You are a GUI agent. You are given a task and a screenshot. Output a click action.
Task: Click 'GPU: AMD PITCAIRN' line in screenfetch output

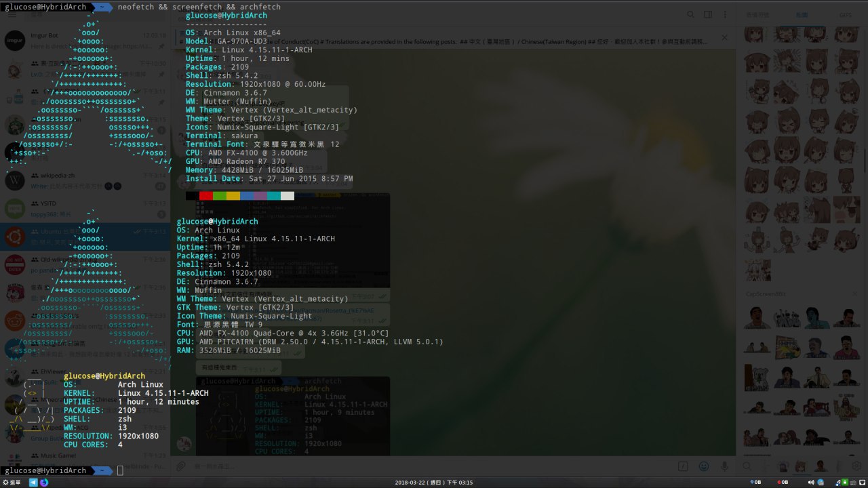click(310, 342)
